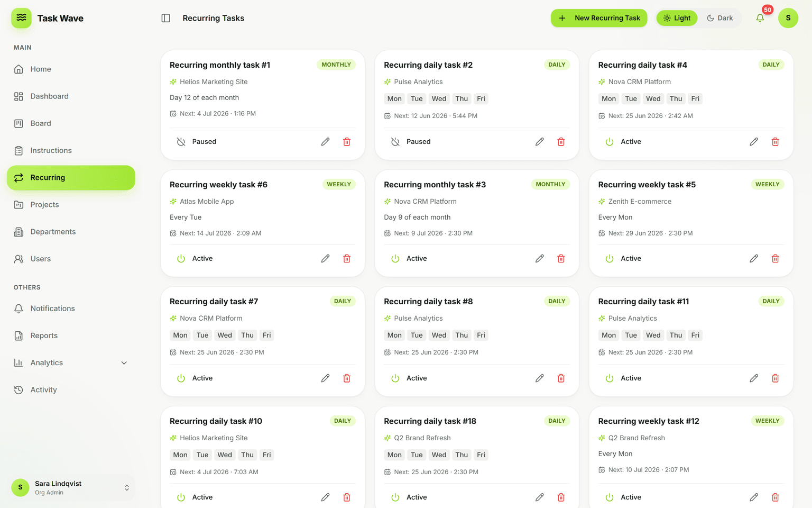The image size is (812, 508).
Task: Click MONTHLY badge on monthly task #3
Action: point(550,184)
